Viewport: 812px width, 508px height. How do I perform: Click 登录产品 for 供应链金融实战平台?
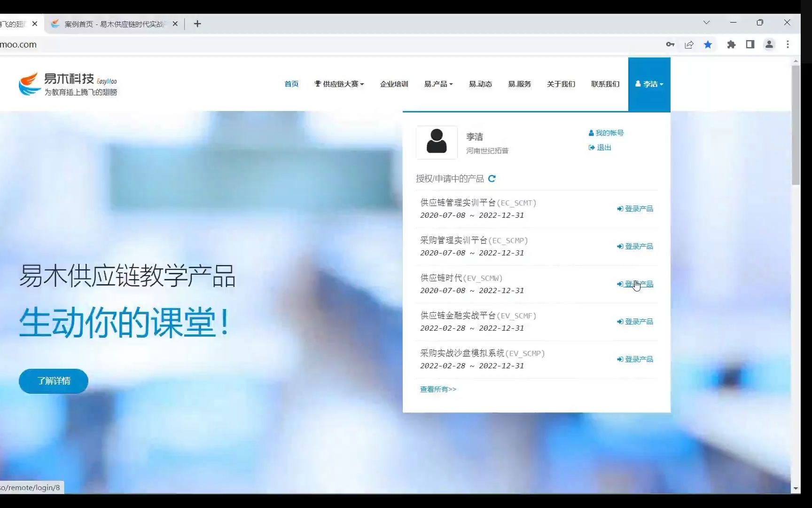pos(635,322)
